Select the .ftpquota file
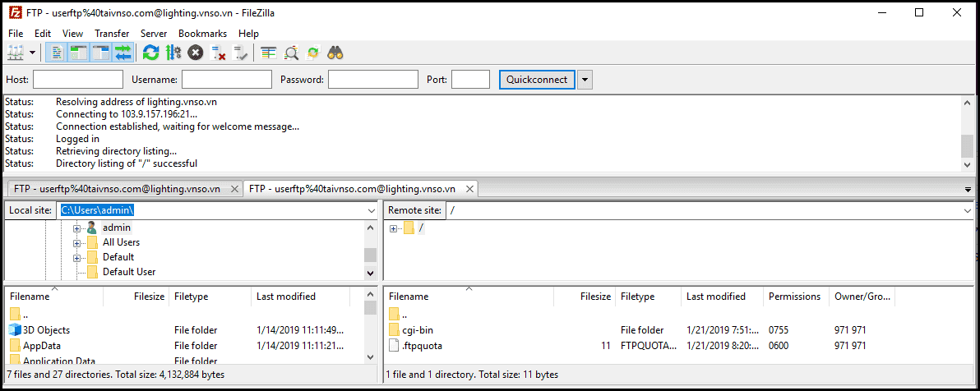Viewport: 980px width, 391px height. pos(423,345)
